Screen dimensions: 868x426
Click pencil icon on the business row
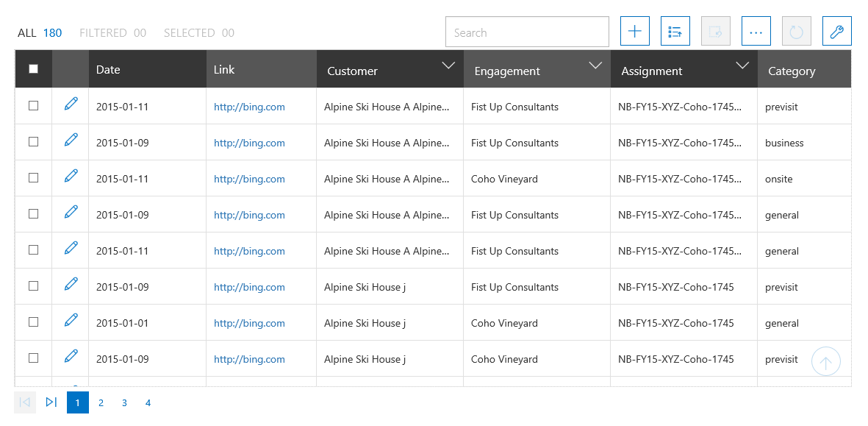(x=71, y=140)
